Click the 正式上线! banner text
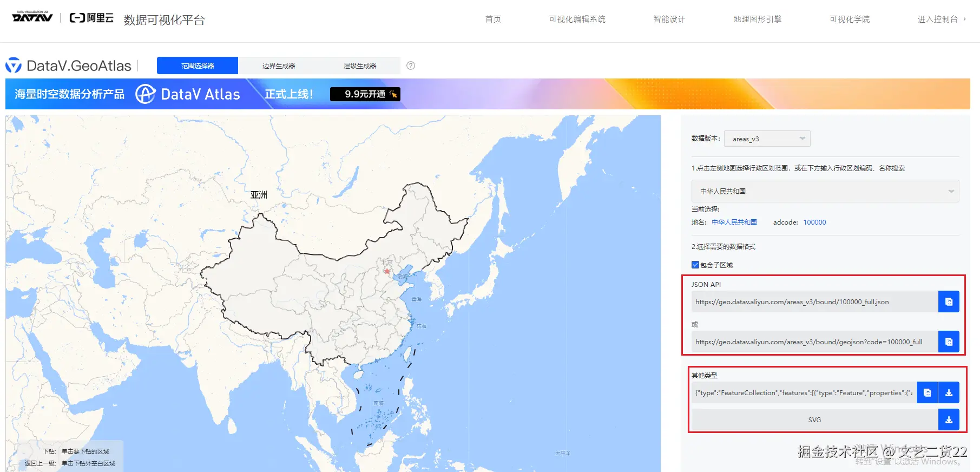The height and width of the screenshot is (472, 980). (x=289, y=94)
